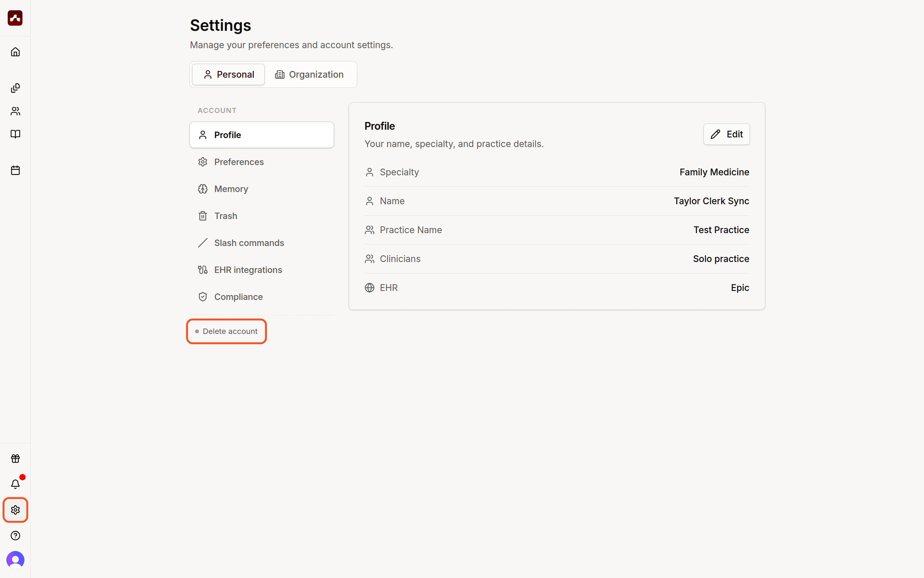
Task: Click the Settings page heading
Action: click(x=220, y=25)
